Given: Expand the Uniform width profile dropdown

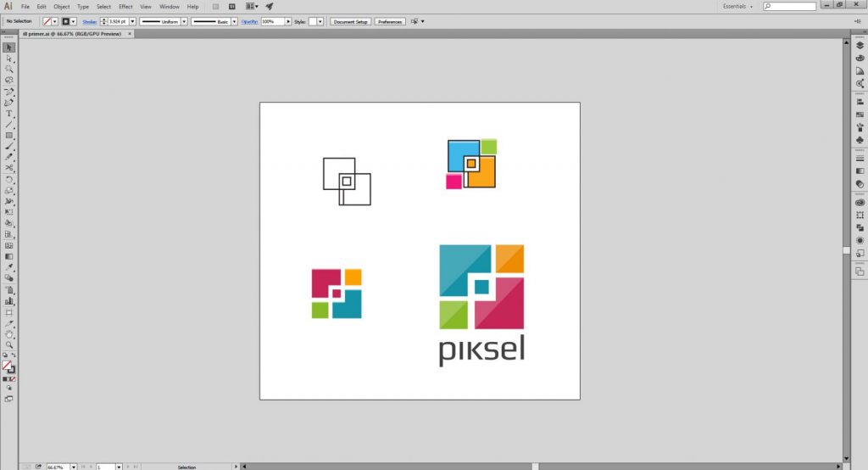Looking at the screenshot, I should click(x=184, y=21).
